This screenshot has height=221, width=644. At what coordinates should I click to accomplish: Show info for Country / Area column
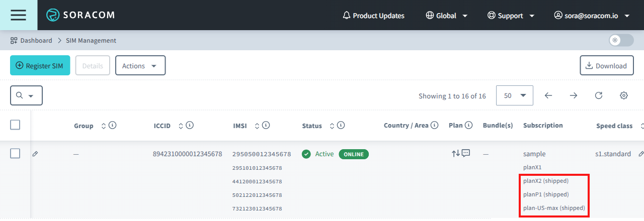pyautogui.click(x=435, y=125)
